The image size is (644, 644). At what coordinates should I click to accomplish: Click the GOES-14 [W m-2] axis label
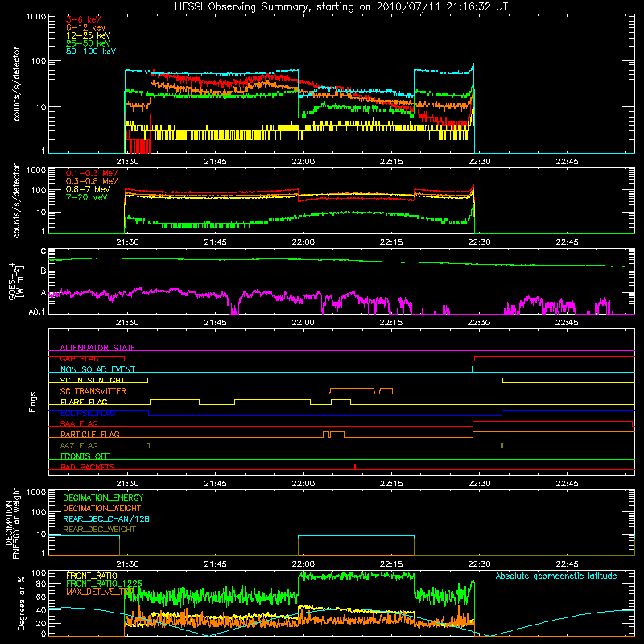[16, 281]
